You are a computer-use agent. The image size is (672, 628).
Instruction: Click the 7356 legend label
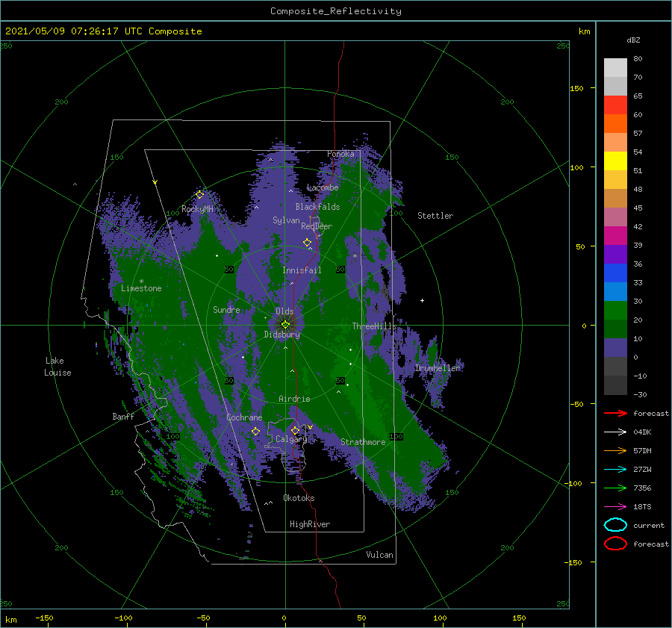(x=642, y=488)
